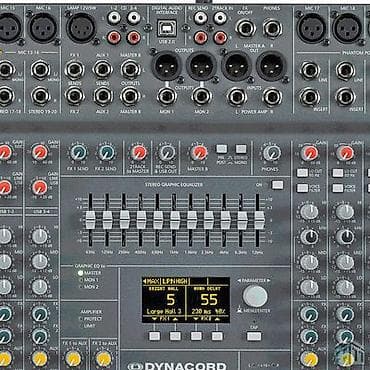This screenshot has width=370, height=370.
Task: Select the Graphic EQ to MON 1 indicator
Action: [80, 280]
